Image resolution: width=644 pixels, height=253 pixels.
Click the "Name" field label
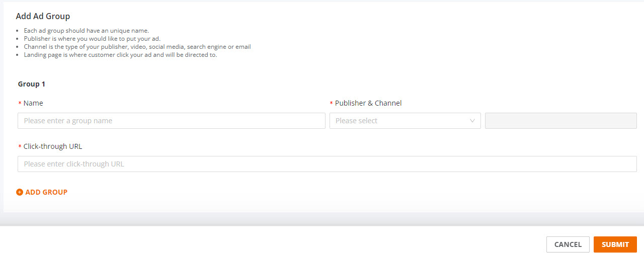[x=33, y=103]
